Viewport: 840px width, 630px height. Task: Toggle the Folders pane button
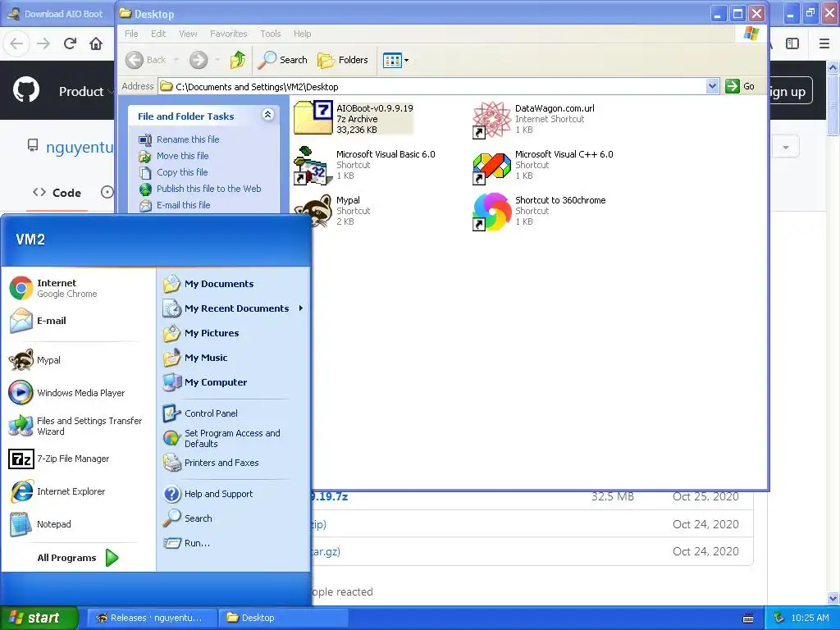[343, 60]
